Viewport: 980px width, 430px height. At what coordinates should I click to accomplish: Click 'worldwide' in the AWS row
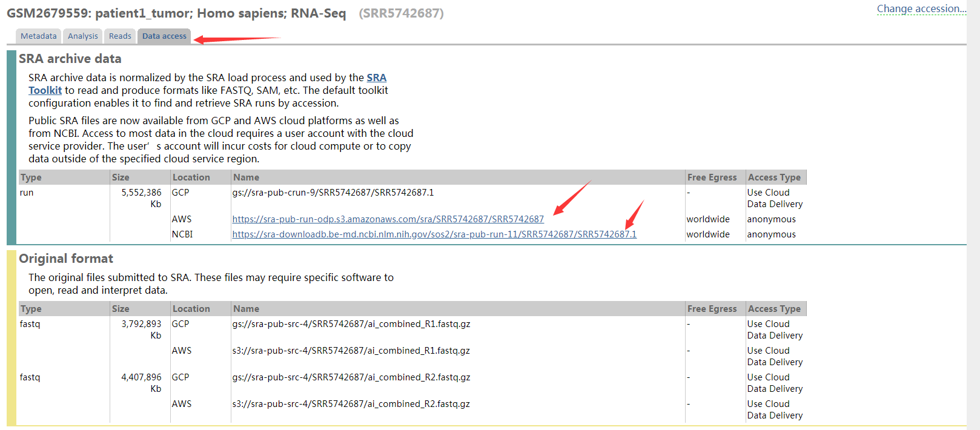708,219
